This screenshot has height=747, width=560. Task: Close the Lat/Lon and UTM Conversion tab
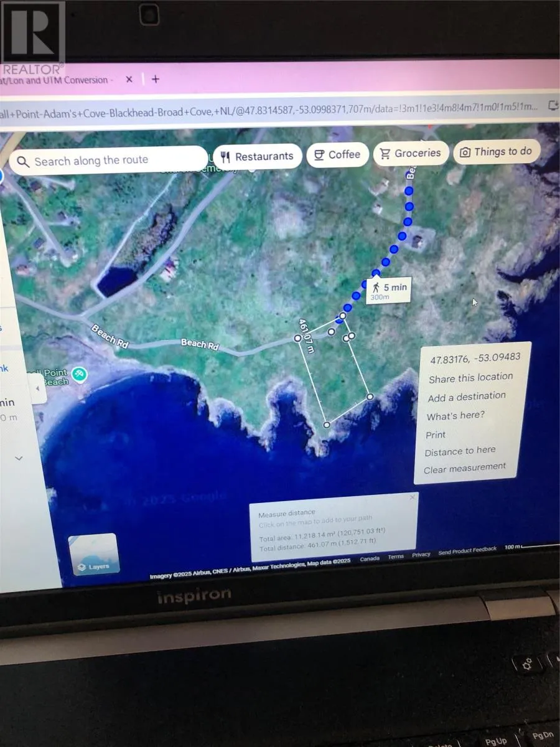point(129,80)
